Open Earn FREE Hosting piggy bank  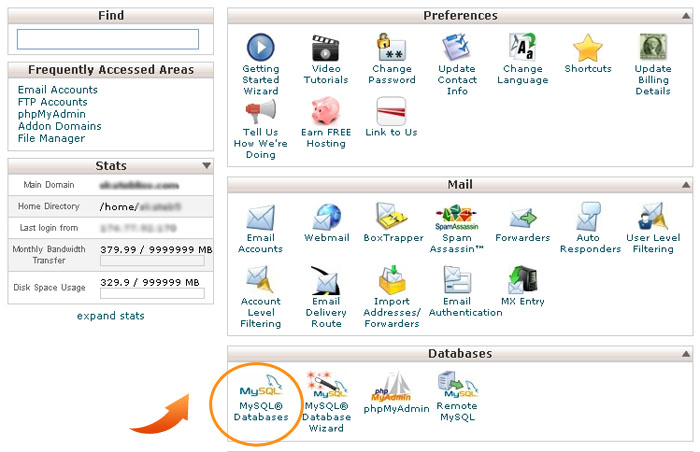pyautogui.click(x=326, y=123)
